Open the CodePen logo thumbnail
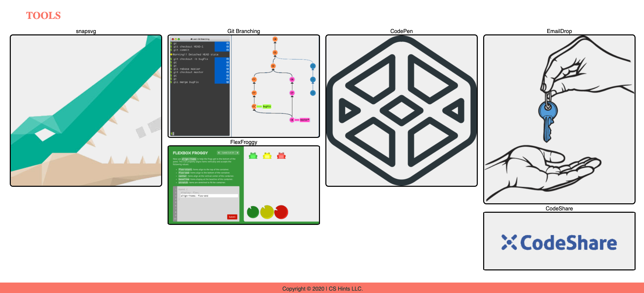This screenshot has height=293, width=644. 402,111
